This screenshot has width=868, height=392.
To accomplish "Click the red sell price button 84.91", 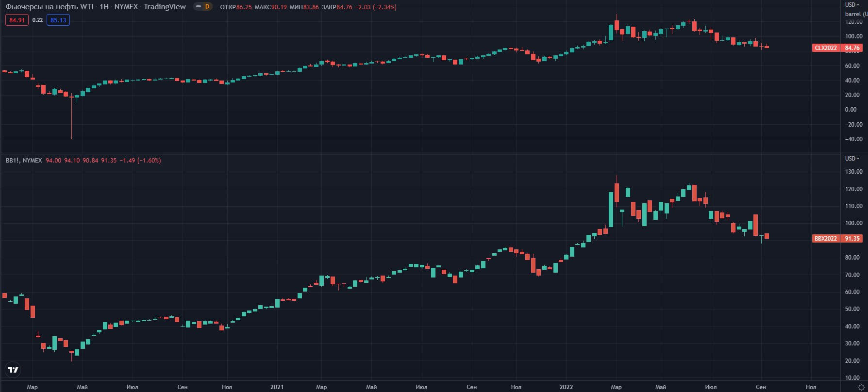I will coord(17,20).
